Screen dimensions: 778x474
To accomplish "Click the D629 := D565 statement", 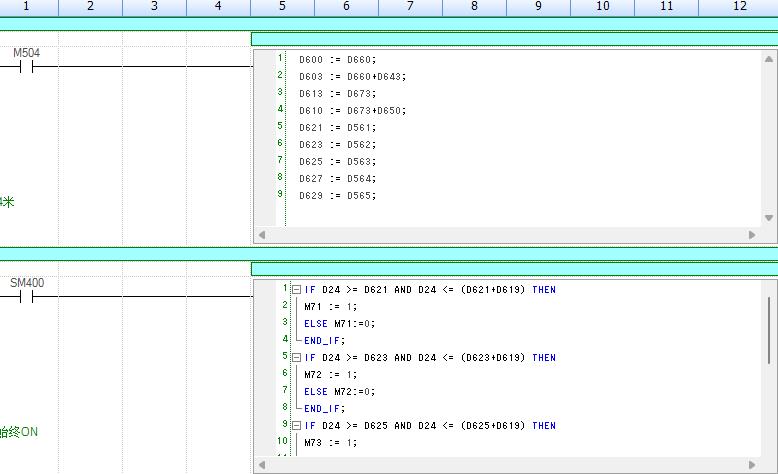I will (x=337, y=196).
